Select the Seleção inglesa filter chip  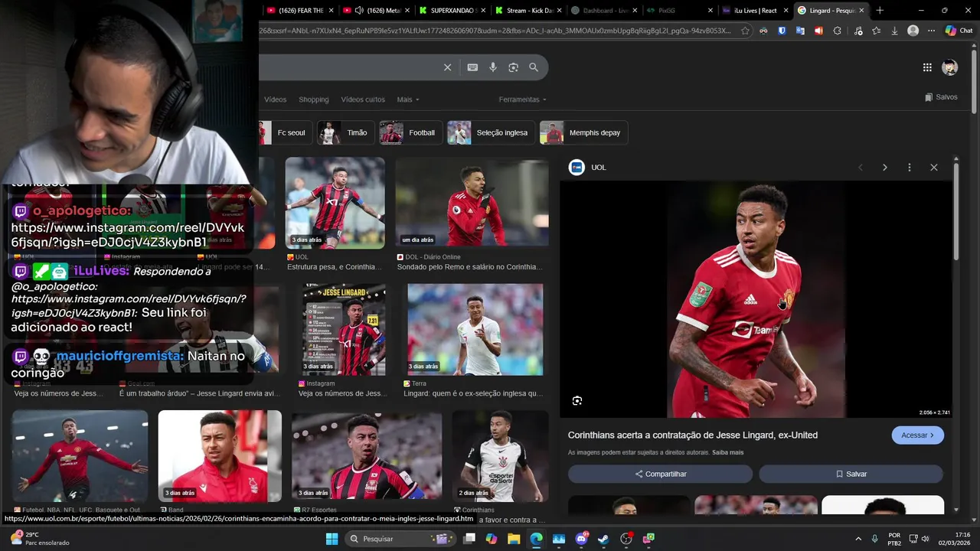(x=491, y=132)
